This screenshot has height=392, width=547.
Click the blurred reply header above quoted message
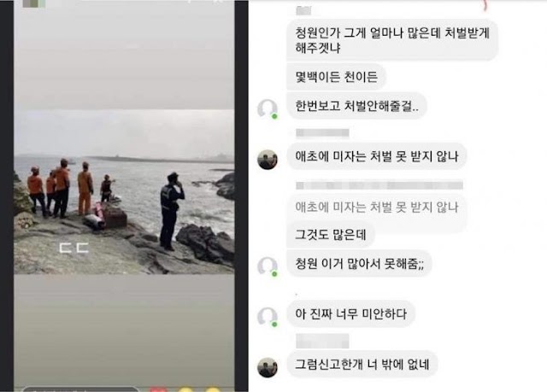click(379, 185)
